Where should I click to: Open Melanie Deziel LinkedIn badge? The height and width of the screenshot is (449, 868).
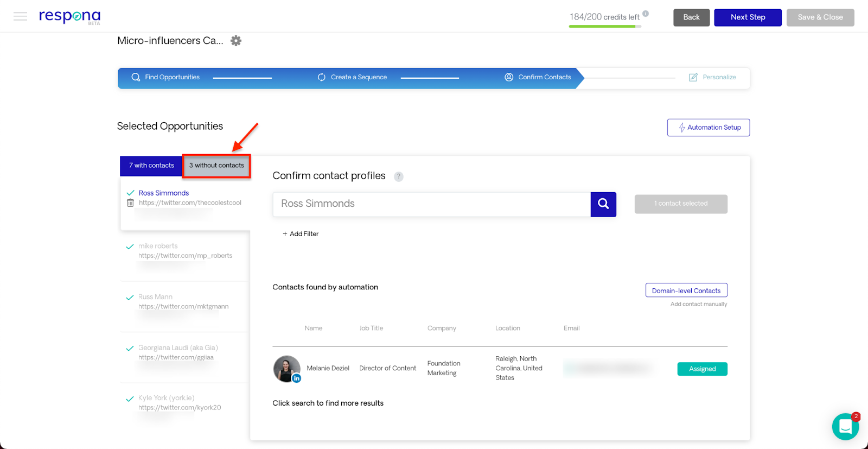297,378
